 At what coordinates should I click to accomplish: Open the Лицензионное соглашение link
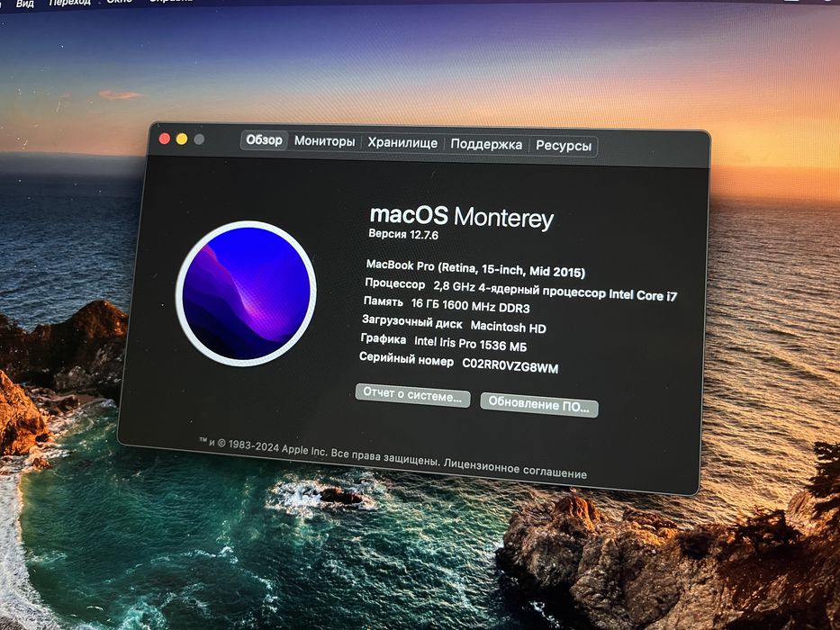tap(515, 468)
